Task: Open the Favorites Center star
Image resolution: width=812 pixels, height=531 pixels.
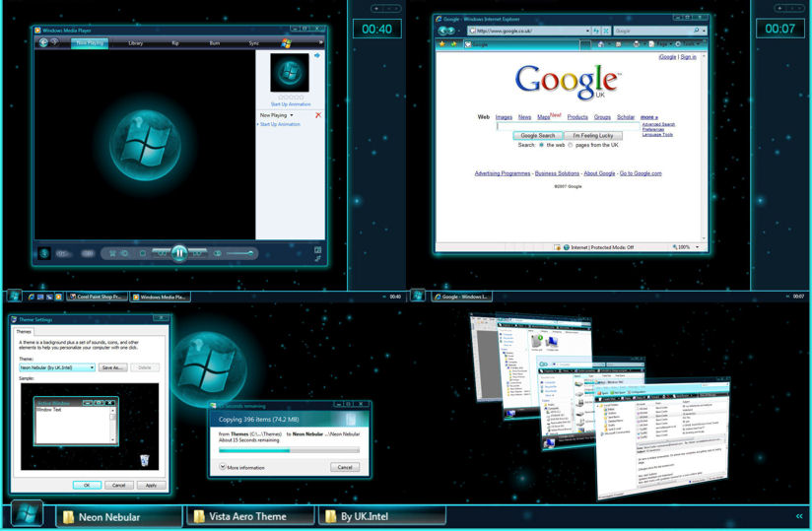Action: click(x=441, y=44)
